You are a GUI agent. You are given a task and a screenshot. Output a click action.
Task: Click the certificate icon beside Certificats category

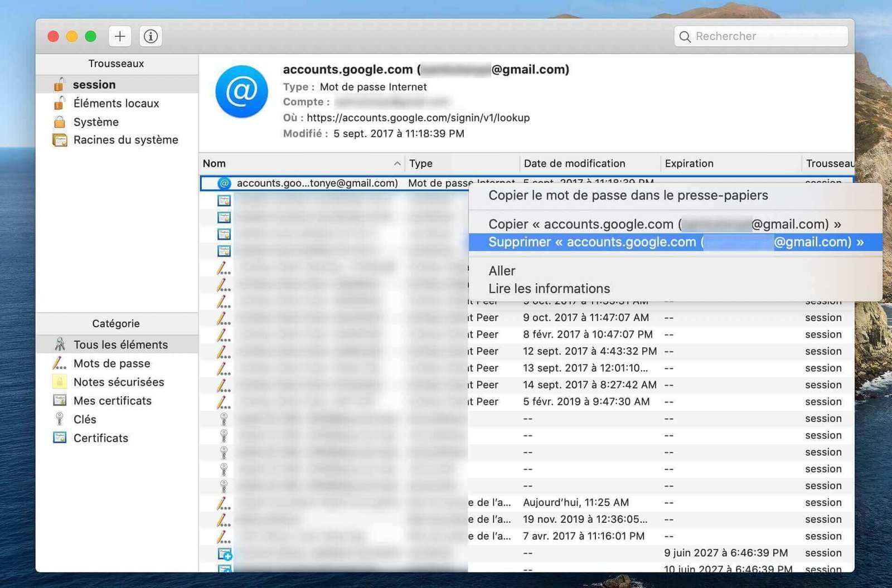(x=60, y=438)
